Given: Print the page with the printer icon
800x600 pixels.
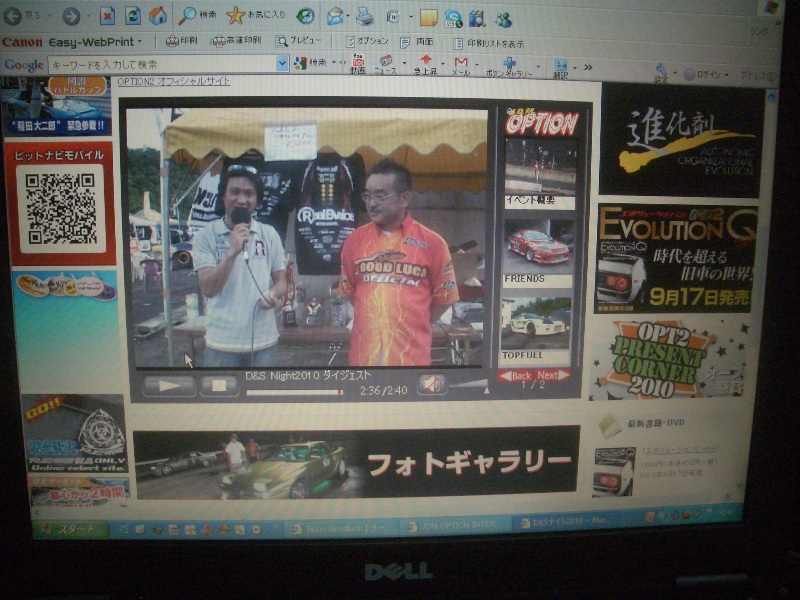Looking at the screenshot, I should (364, 17).
